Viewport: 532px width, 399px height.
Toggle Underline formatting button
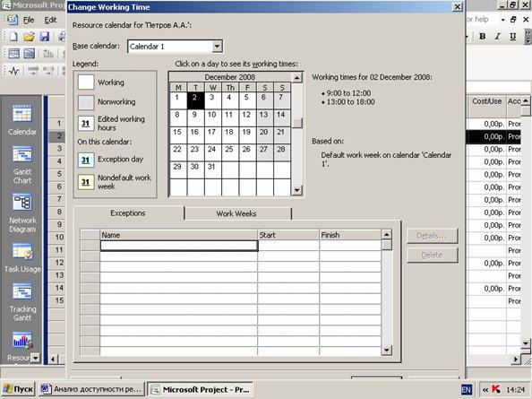(512, 37)
